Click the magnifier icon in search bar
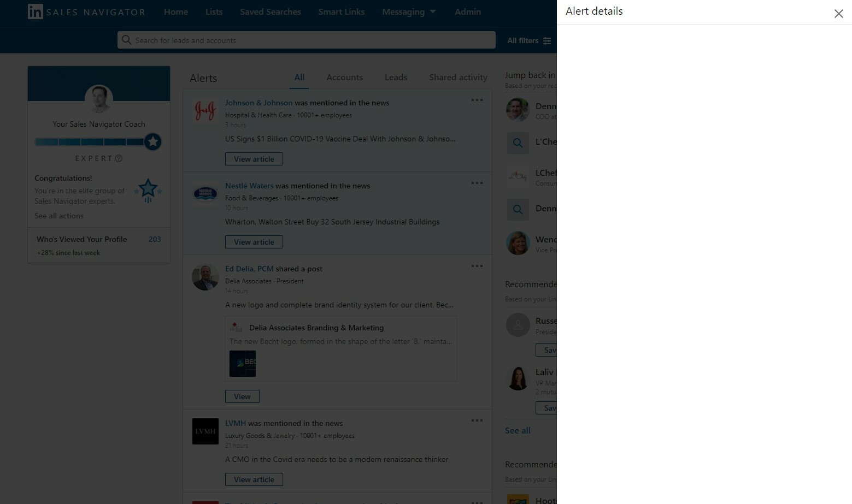This screenshot has width=852, height=504. coord(127,40)
